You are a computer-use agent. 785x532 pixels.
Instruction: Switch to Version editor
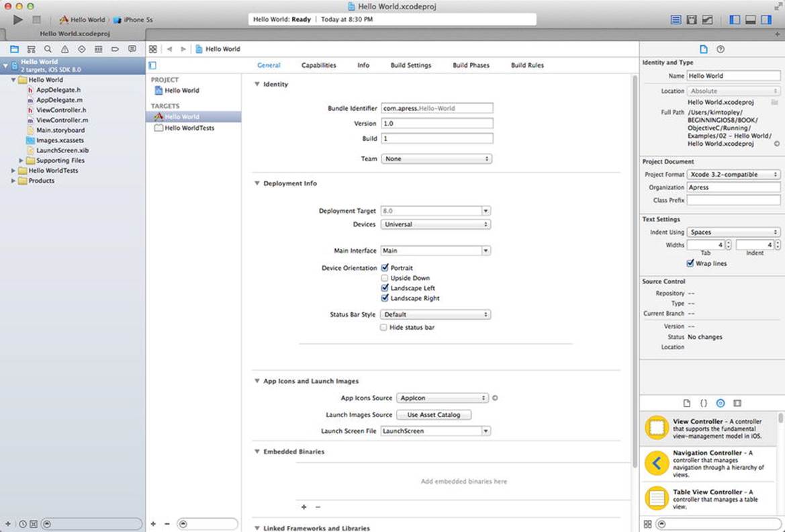pyautogui.click(x=707, y=19)
